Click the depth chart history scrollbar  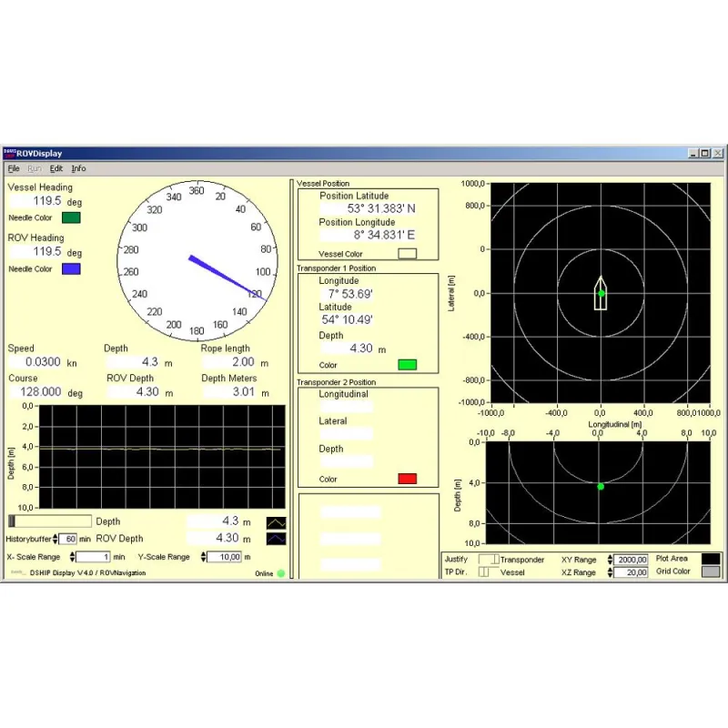(x=50, y=521)
